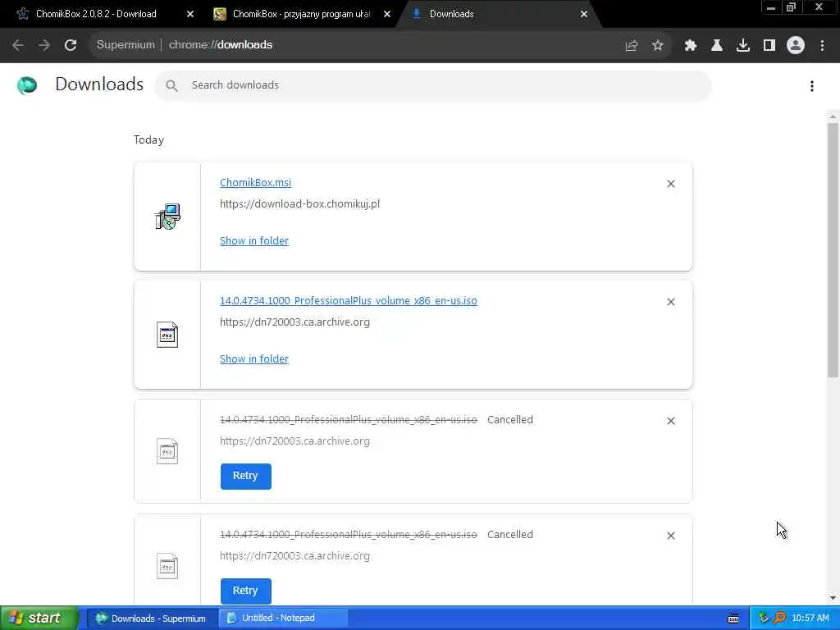Click the first Cancelled status label
Screen dimensions: 840x630
(x=510, y=420)
